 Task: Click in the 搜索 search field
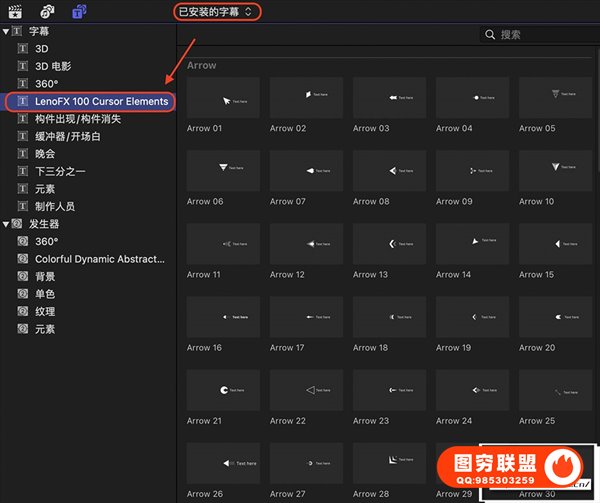[x=540, y=35]
